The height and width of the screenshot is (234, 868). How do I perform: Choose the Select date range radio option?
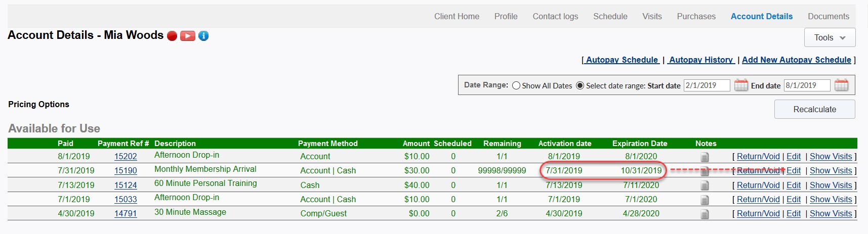[580, 86]
